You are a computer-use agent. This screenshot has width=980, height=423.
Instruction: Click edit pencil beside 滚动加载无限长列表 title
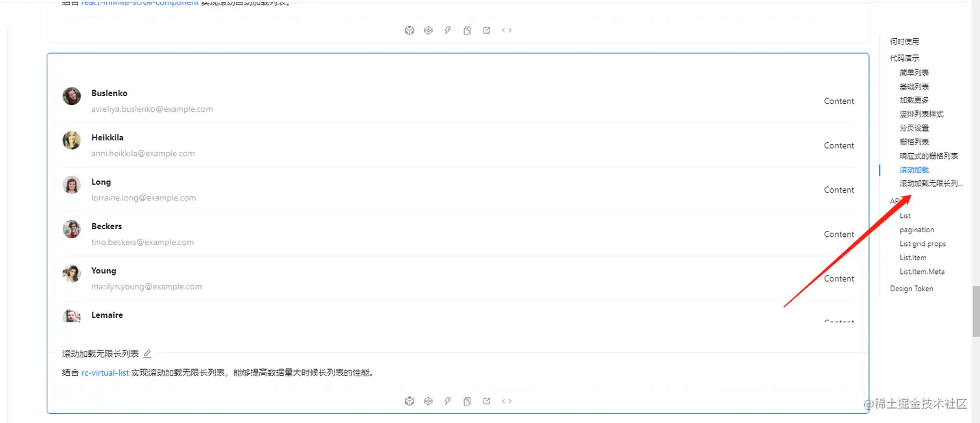(x=147, y=354)
